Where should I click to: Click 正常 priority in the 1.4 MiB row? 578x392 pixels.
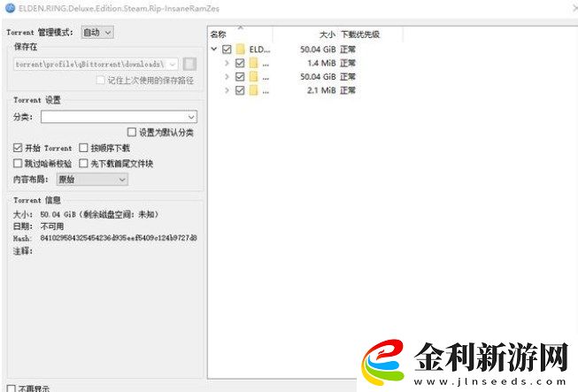(x=348, y=63)
